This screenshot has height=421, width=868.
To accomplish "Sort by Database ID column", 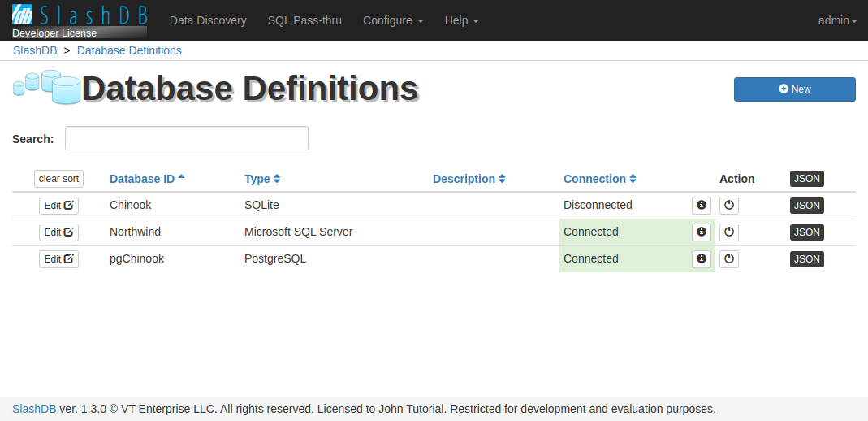I will coord(147,179).
